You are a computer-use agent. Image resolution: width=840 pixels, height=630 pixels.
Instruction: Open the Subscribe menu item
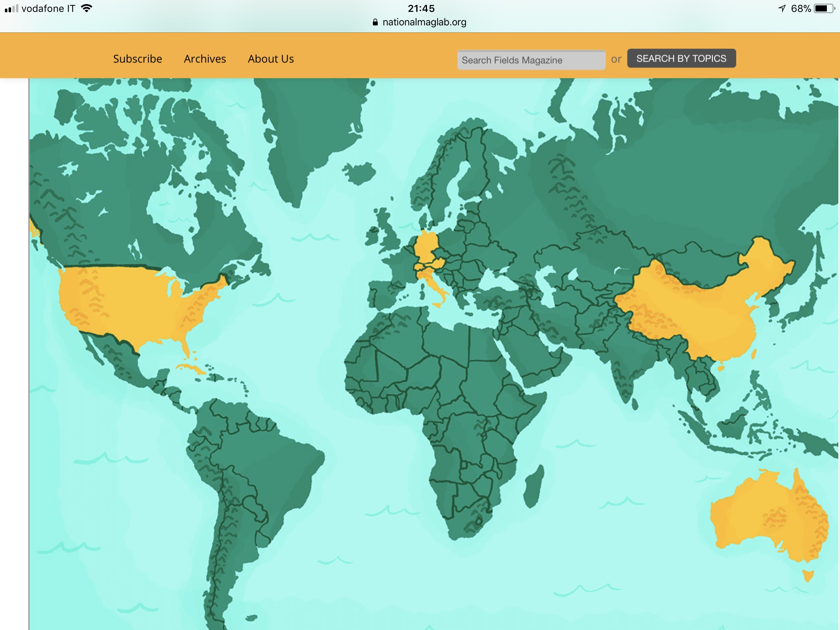(137, 59)
